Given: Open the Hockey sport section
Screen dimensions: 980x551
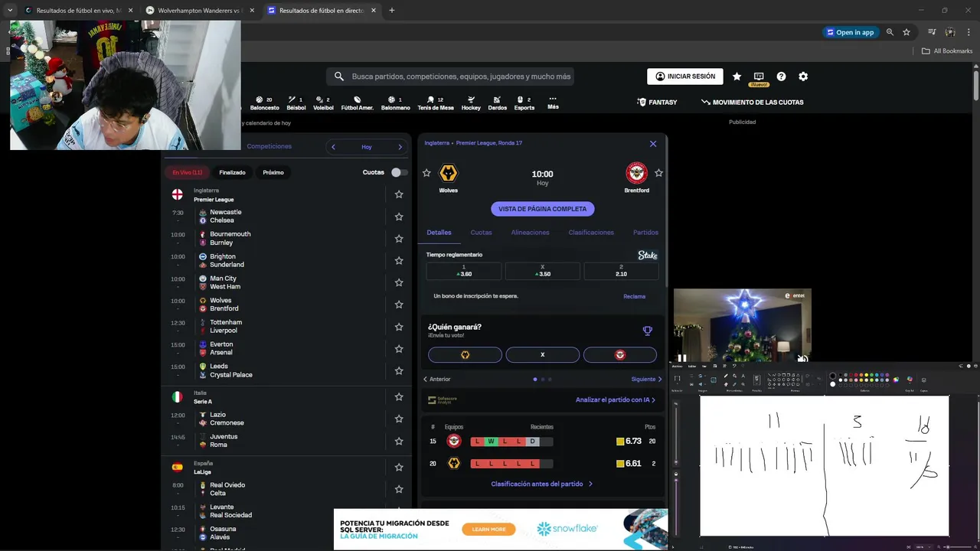Looking at the screenshot, I should pyautogui.click(x=471, y=103).
